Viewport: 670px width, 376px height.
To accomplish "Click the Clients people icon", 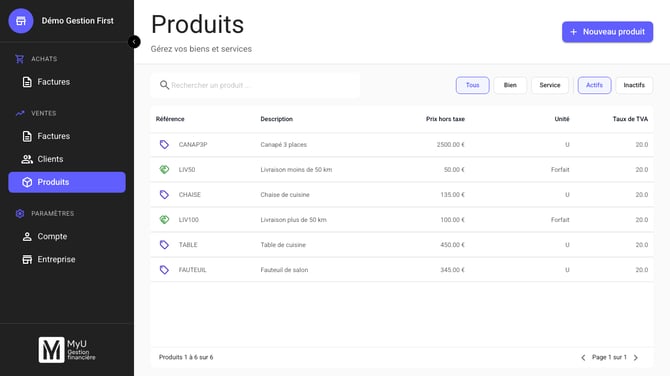I will pyautogui.click(x=27, y=159).
